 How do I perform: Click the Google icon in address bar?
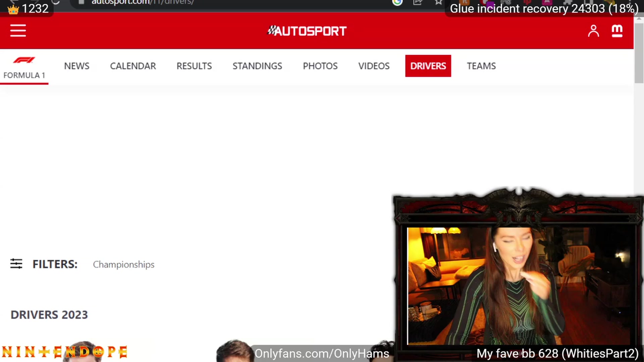coord(397,3)
